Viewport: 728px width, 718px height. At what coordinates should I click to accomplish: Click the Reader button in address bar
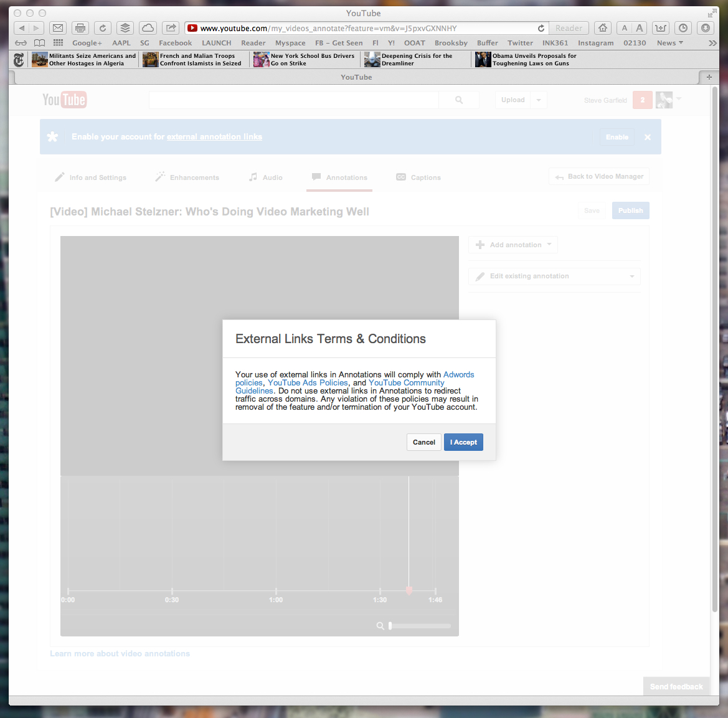(569, 28)
